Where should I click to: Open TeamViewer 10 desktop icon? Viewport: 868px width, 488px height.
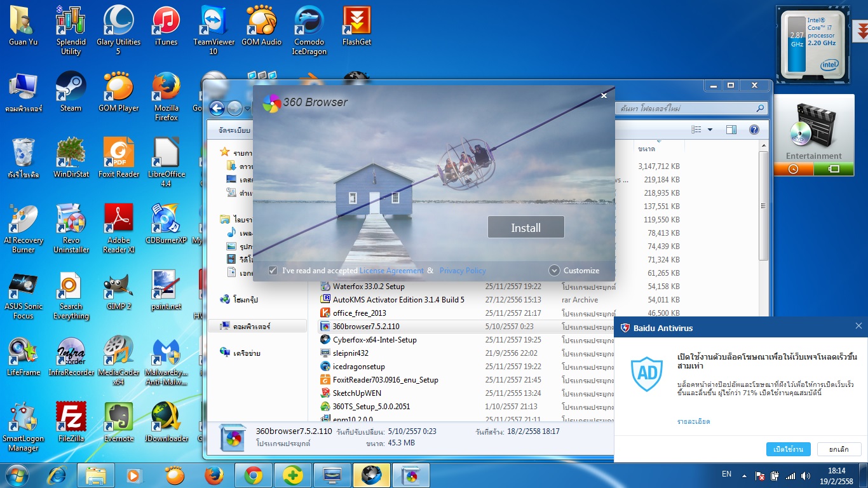(214, 30)
